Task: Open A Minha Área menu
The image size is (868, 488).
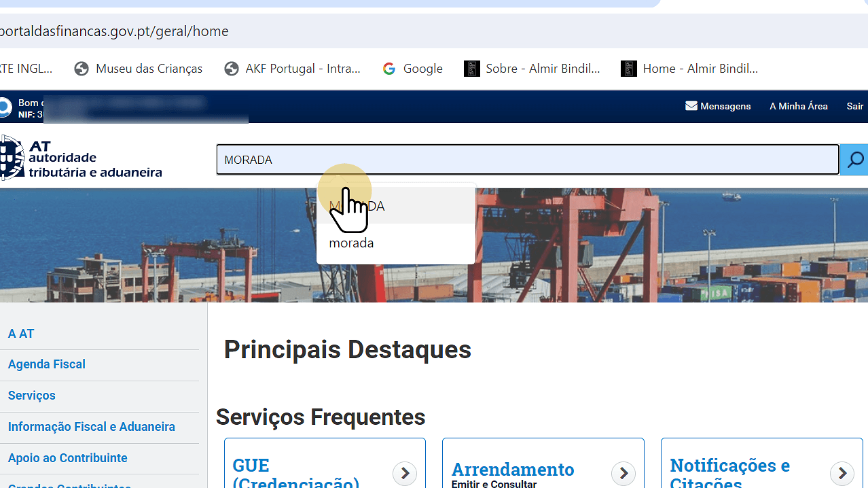Action: pyautogui.click(x=798, y=106)
